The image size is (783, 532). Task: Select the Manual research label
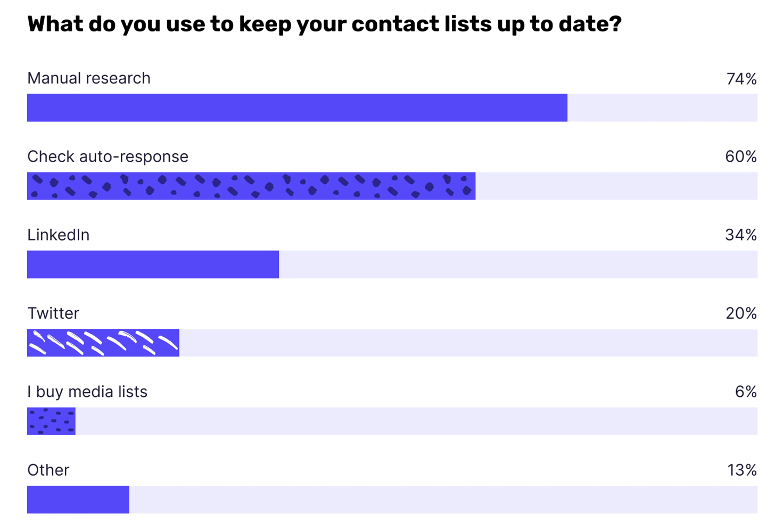point(89,78)
